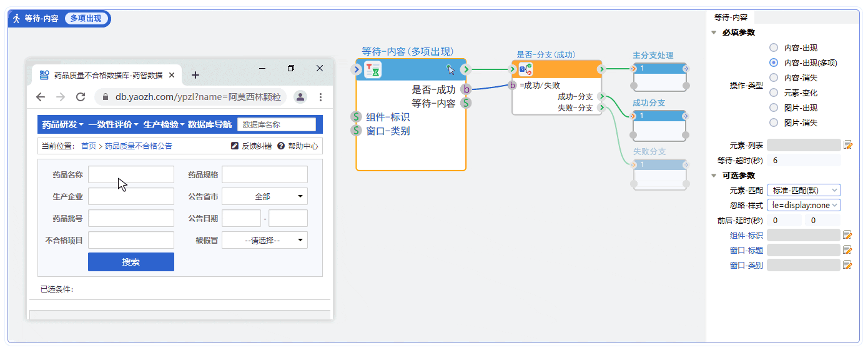
Task: Click edit icon next to 窗口-类别 field
Action: (847, 265)
